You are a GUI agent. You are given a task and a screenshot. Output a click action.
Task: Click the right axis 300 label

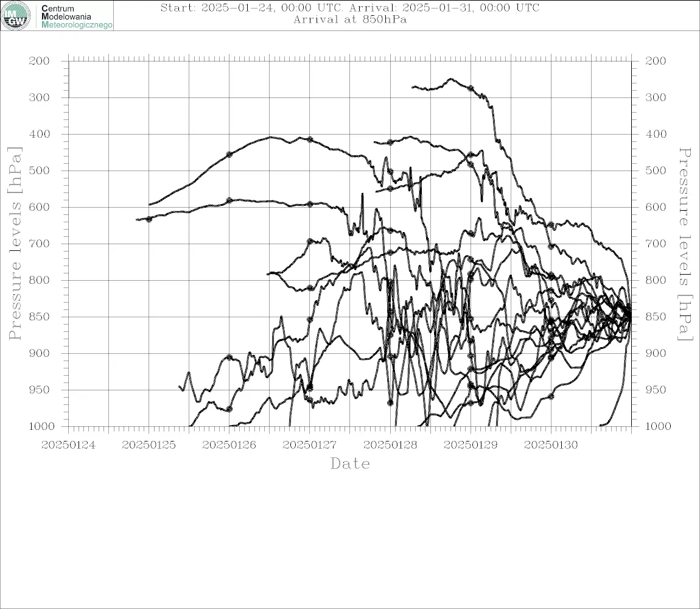coord(656,97)
